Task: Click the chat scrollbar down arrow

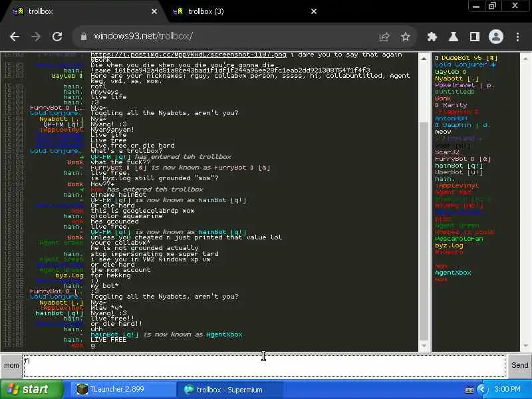Action: coord(424,346)
